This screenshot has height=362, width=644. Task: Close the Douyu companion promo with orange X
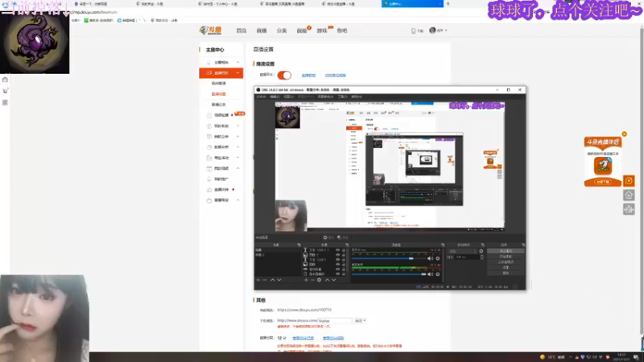pos(625,134)
